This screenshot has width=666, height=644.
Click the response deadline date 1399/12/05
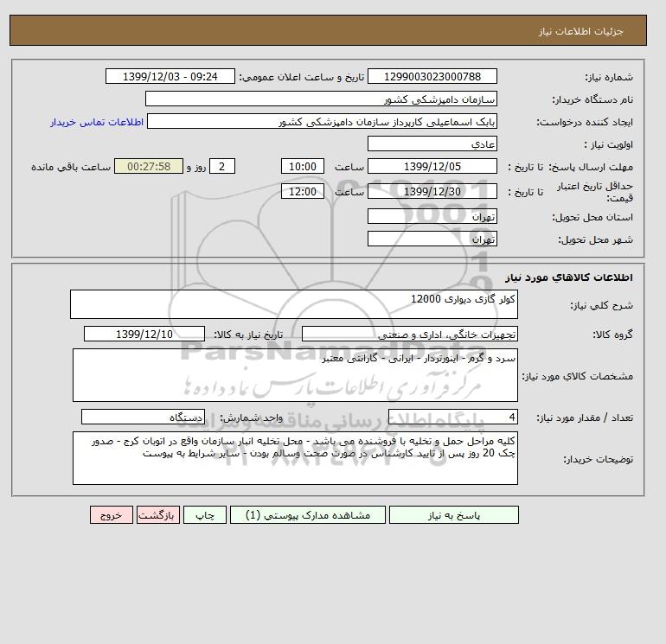[432, 167]
